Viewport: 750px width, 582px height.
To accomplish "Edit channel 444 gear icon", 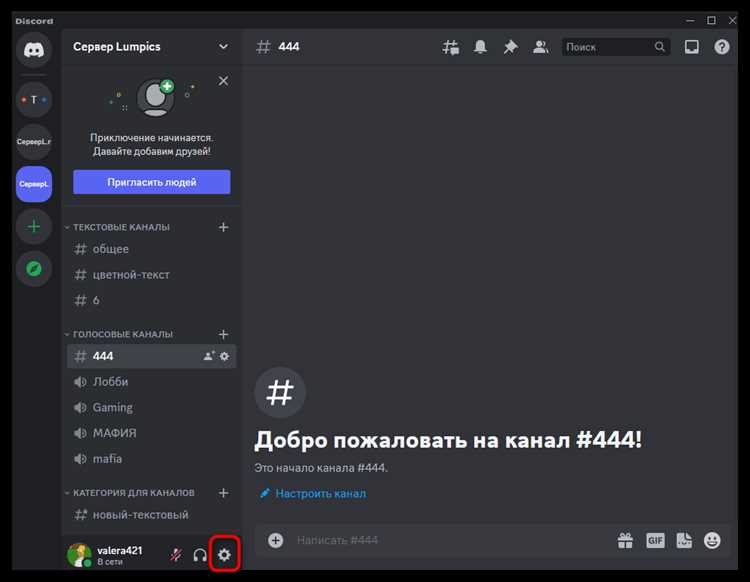I will click(x=224, y=356).
